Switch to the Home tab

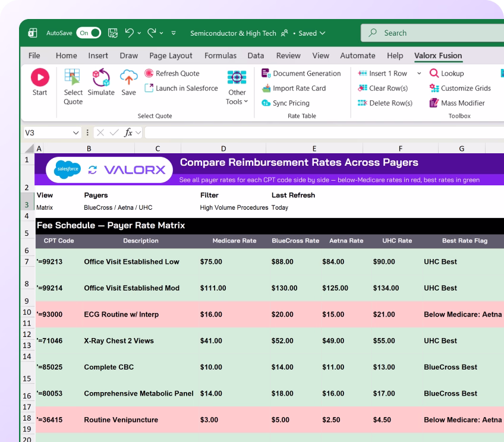(x=66, y=56)
